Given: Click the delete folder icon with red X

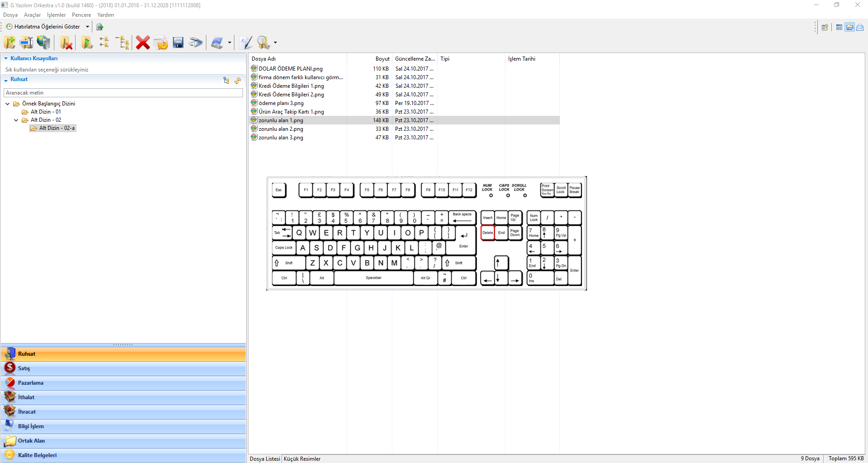Looking at the screenshot, I should (67, 43).
